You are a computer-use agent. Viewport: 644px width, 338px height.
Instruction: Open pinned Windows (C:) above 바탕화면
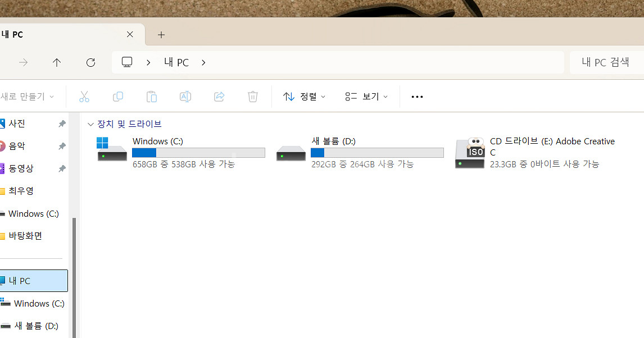click(34, 214)
